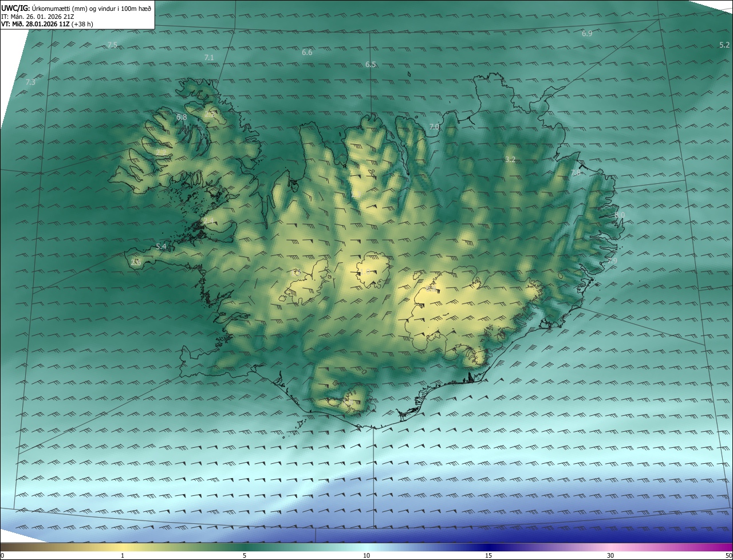Click the 7.5 value label on the map
733x560 pixels.
[112, 45]
